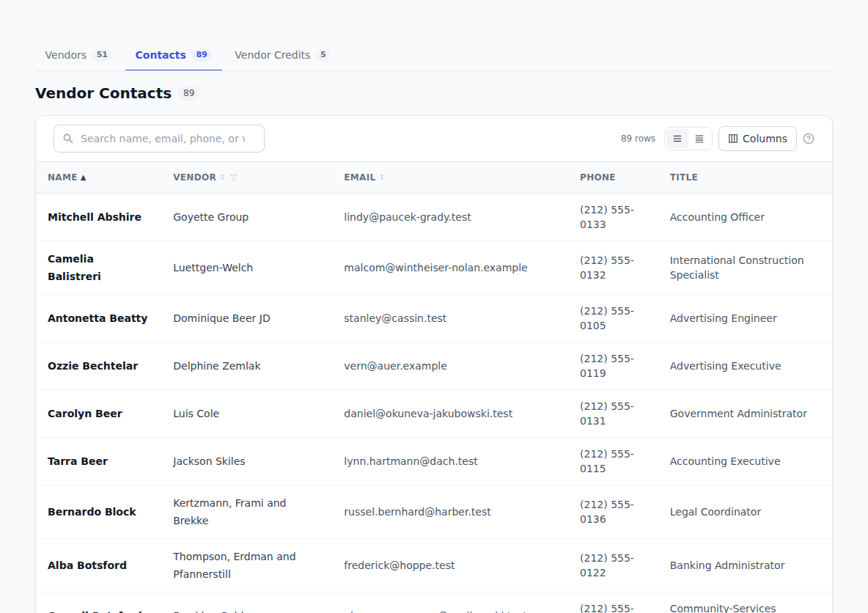This screenshot has height=613, width=868.
Task: Switch to the Vendors tab
Action: click(78, 55)
